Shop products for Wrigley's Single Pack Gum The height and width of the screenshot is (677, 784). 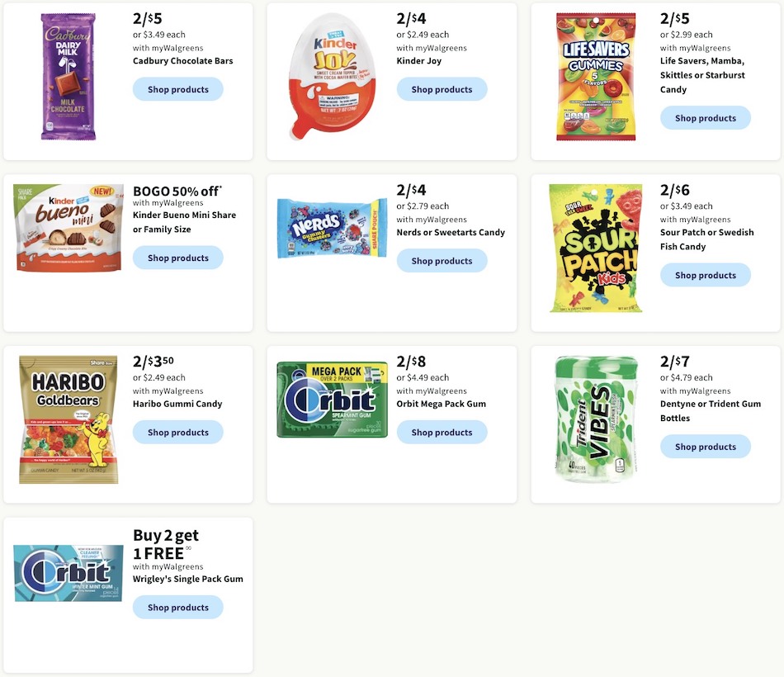click(178, 608)
